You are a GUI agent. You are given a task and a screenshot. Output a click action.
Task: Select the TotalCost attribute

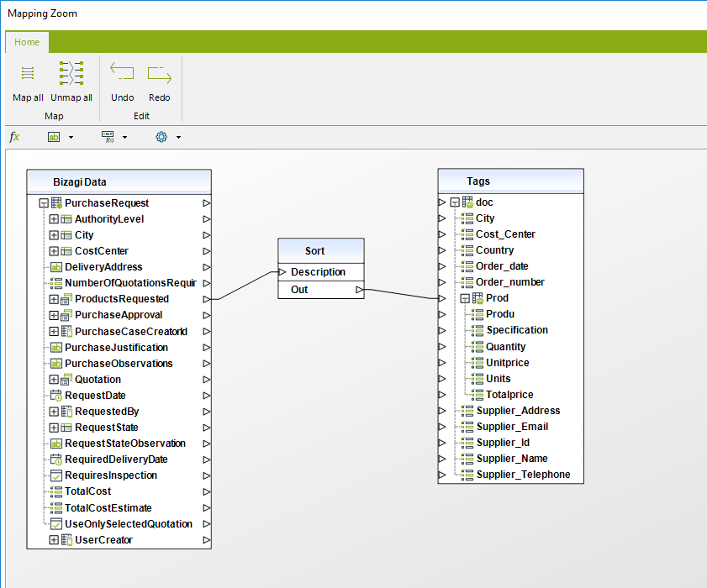pyautogui.click(x=88, y=491)
